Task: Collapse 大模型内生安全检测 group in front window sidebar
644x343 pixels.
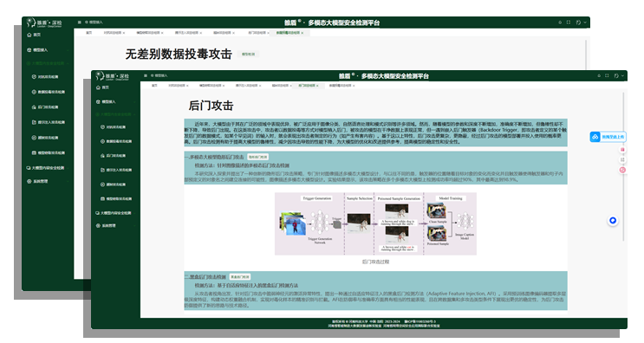Action: tap(115, 114)
